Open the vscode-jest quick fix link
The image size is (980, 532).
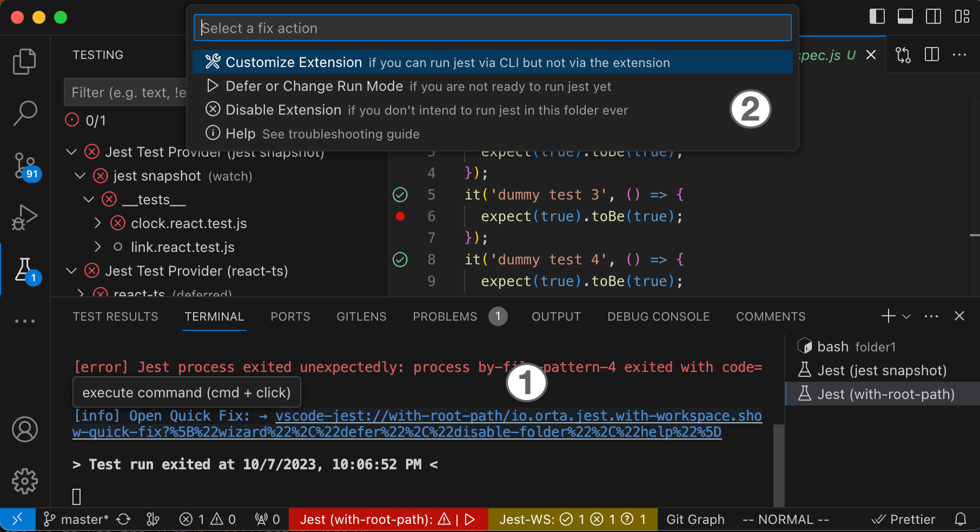click(418, 424)
